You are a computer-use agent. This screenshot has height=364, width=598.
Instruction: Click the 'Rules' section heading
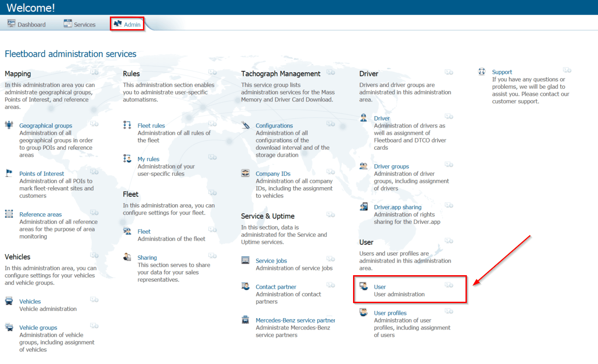[131, 74]
